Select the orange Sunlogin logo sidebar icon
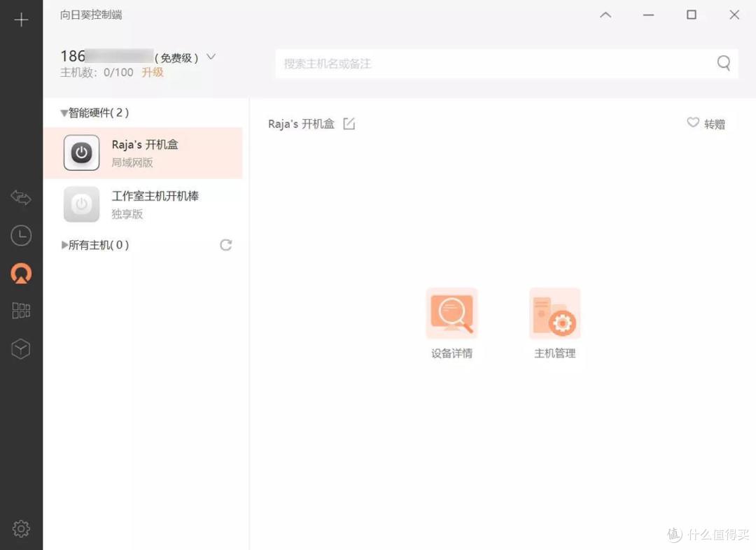756x550 pixels. tap(21, 274)
